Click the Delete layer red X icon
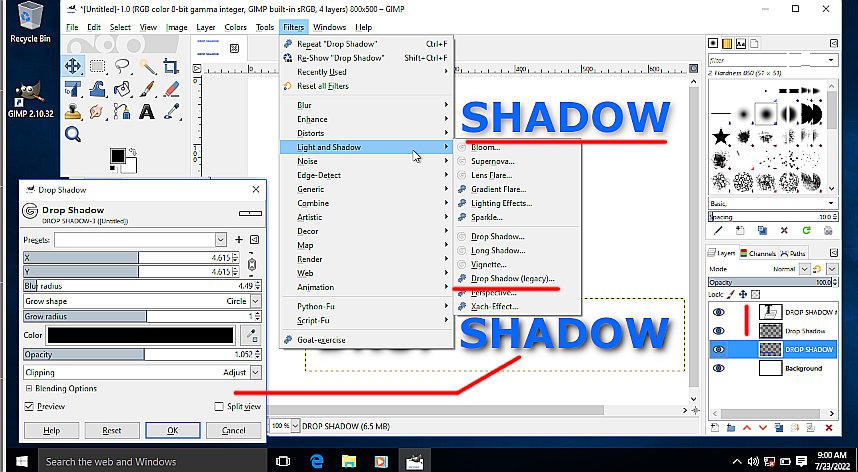Screen dimensions: 858x472 point(828,428)
